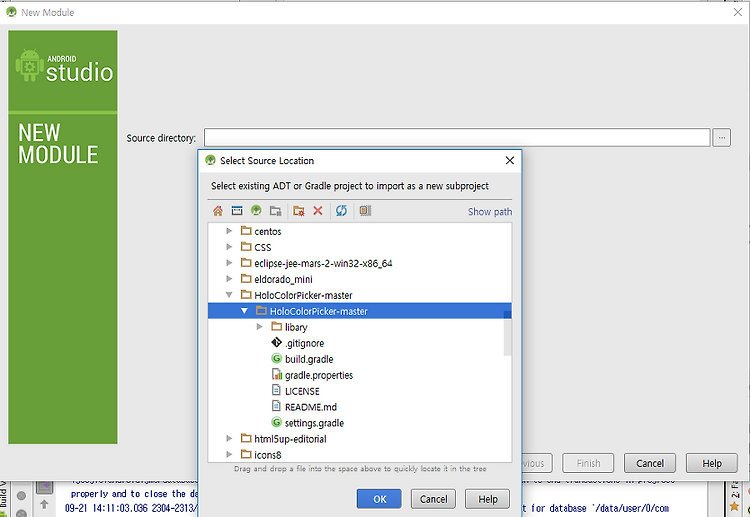Collapse the selected HoloColorPicker-master subfolder

pyautogui.click(x=244, y=311)
